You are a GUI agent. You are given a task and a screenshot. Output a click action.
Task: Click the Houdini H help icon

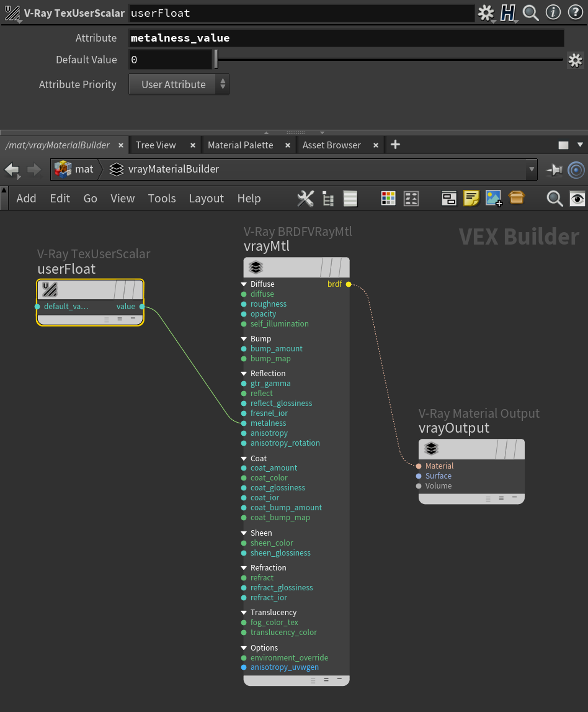pyautogui.click(x=508, y=12)
